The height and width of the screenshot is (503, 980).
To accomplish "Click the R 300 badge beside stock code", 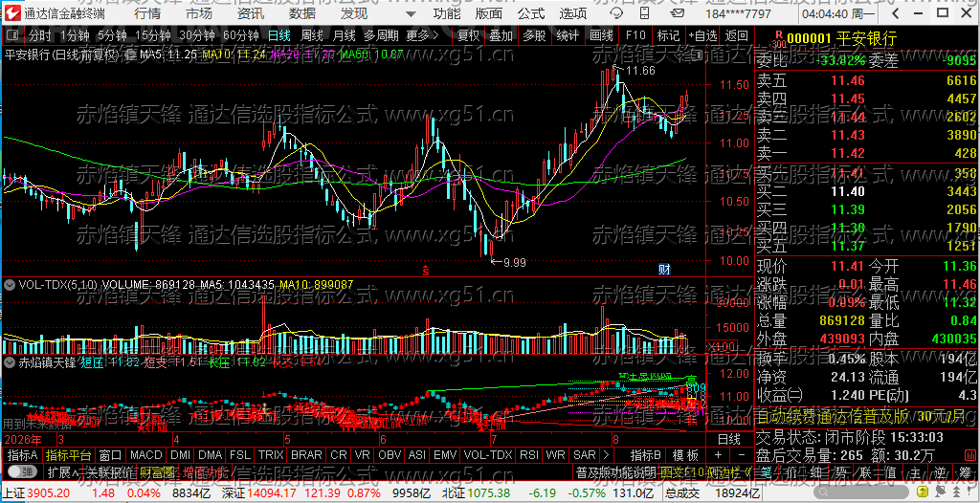I will point(778,40).
